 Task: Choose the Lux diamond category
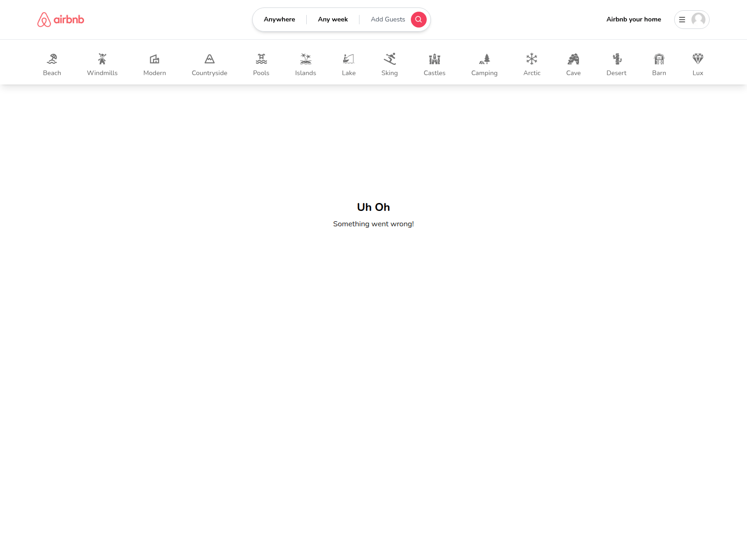click(x=698, y=60)
